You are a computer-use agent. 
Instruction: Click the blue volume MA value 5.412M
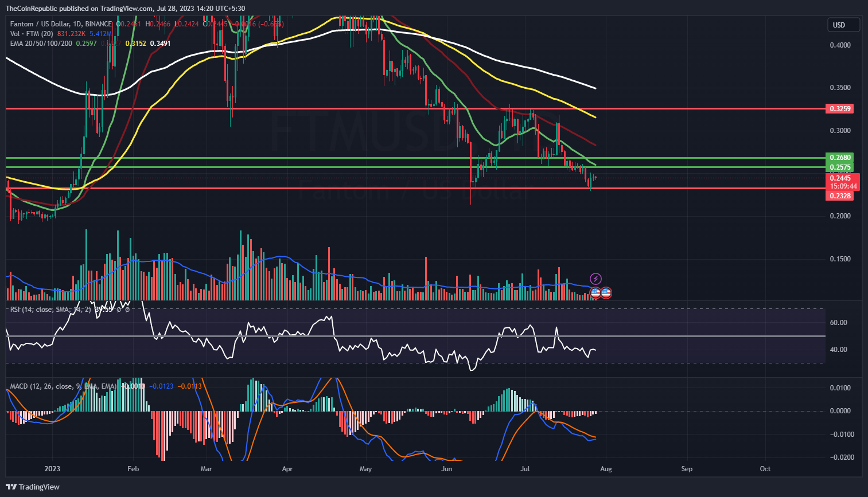click(100, 34)
